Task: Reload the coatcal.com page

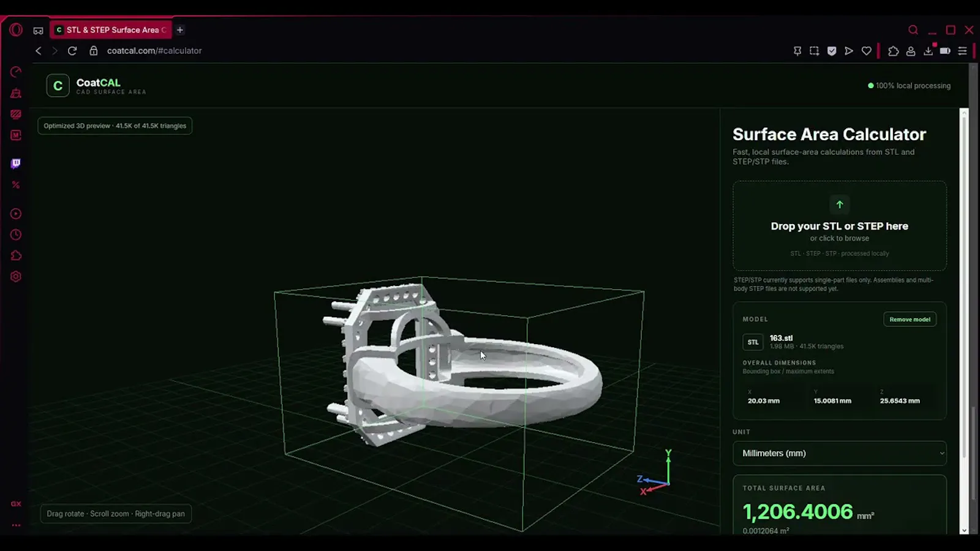Action: pyautogui.click(x=72, y=51)
